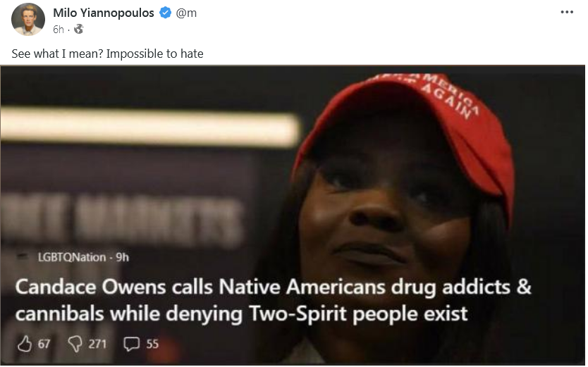588x367 pixels.
Task: Click the 67 likes count
Action: tap(44, 344)
